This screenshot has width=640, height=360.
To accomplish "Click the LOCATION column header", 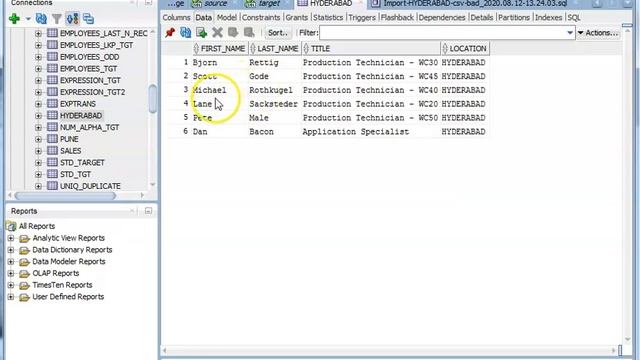I will [464, 49].
